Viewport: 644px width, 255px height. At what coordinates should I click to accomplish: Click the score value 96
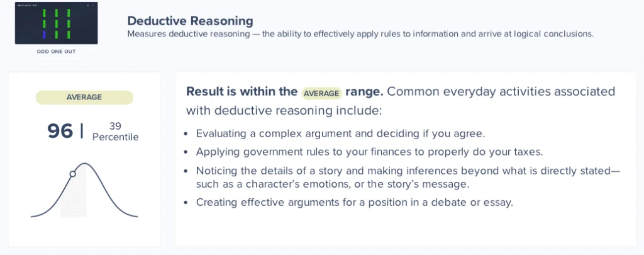pos(60,131)
